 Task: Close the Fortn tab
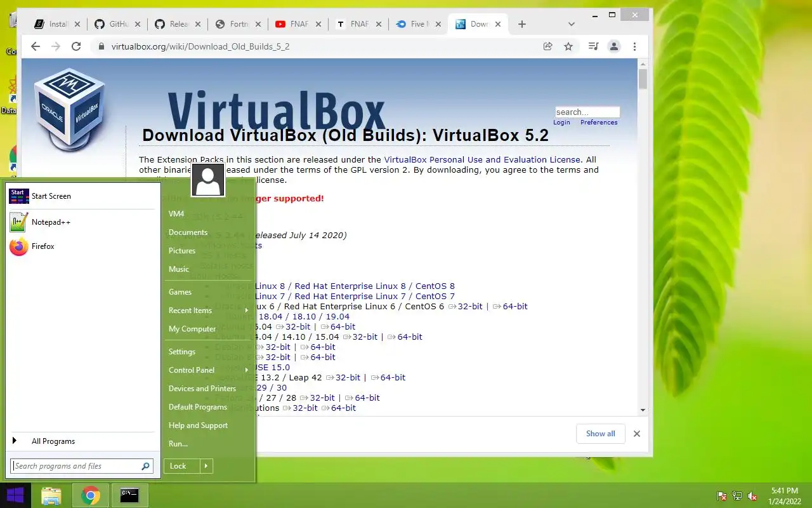click(x=258, y=24)
